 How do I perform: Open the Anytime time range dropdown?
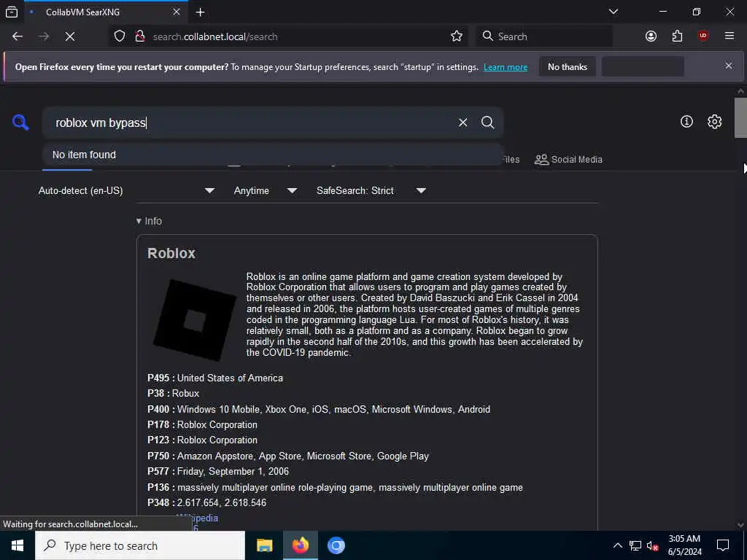[x=266, y=190]
